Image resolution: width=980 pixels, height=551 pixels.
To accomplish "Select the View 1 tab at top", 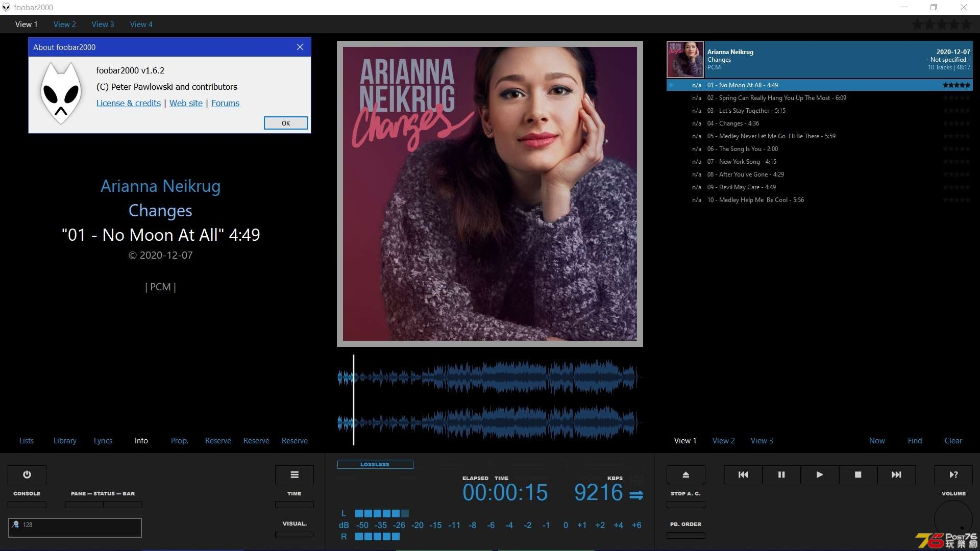I will pyautogui.click(x=27, y=24).
